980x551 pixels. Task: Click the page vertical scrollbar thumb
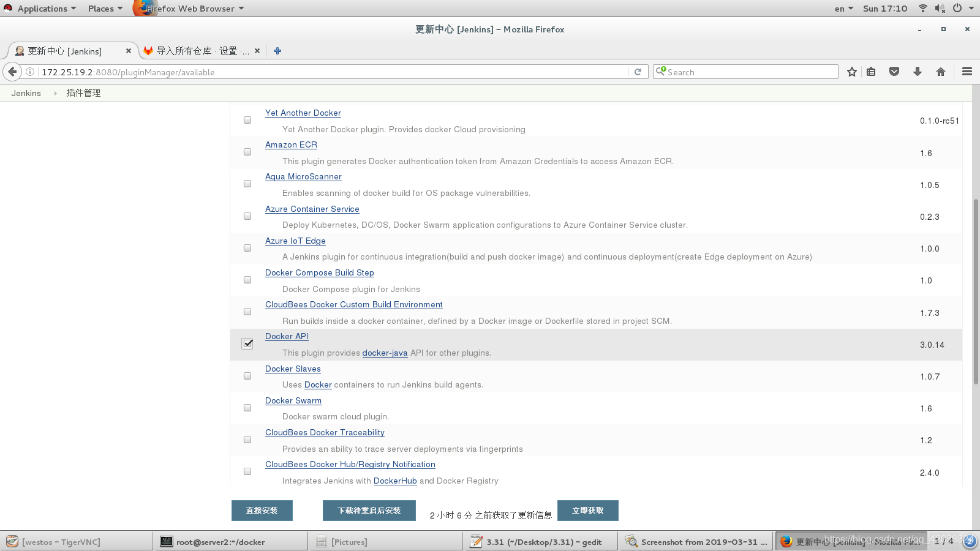pos(976,291)
